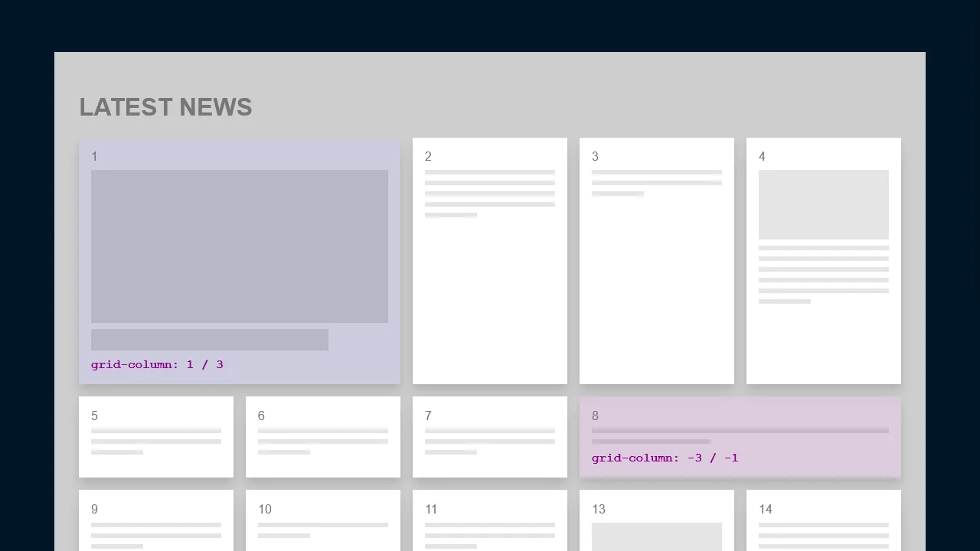Click the caption bar under card 1's image
This screenshot has width=980, height=551.
pyautogui.click(x=209, y=339)
